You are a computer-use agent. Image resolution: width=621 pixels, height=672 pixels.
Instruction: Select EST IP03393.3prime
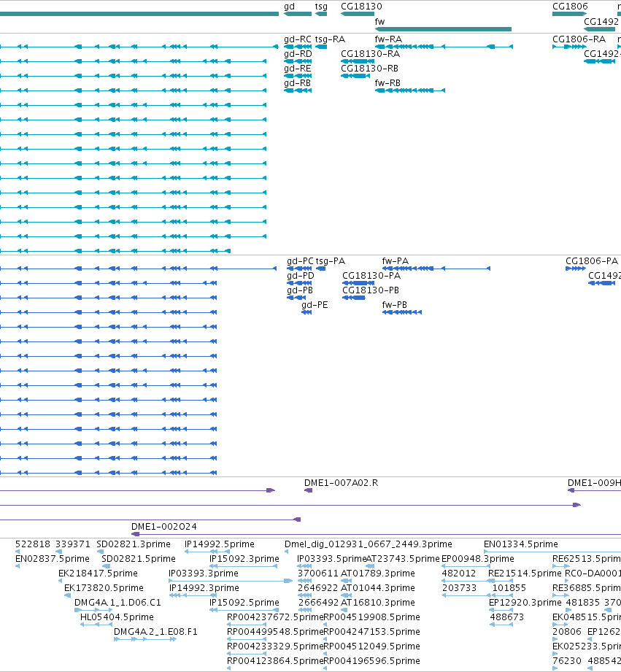pyautogui.click(x=204, y=573)
